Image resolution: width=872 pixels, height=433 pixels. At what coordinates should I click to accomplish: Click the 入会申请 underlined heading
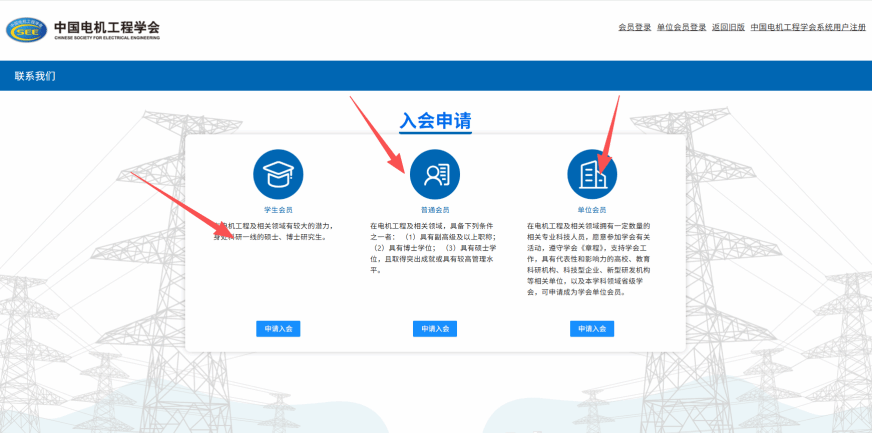click(x=435, y=121)
